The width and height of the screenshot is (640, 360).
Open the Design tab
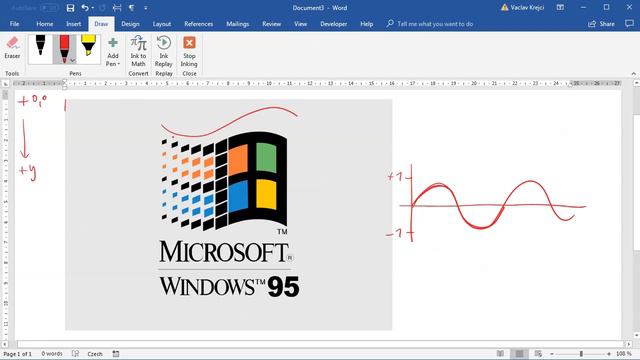[x=130, y=24]
